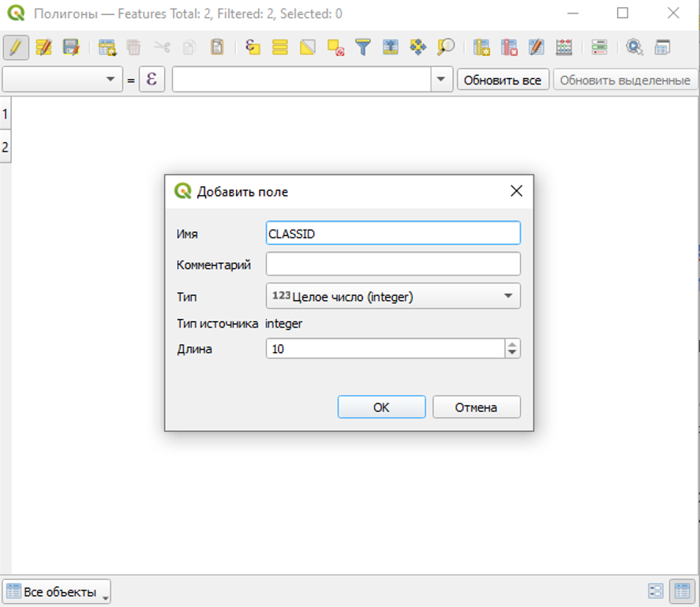Click the New field toolbar icon
This screenshot has height=607, width=700.
point(481,47)
